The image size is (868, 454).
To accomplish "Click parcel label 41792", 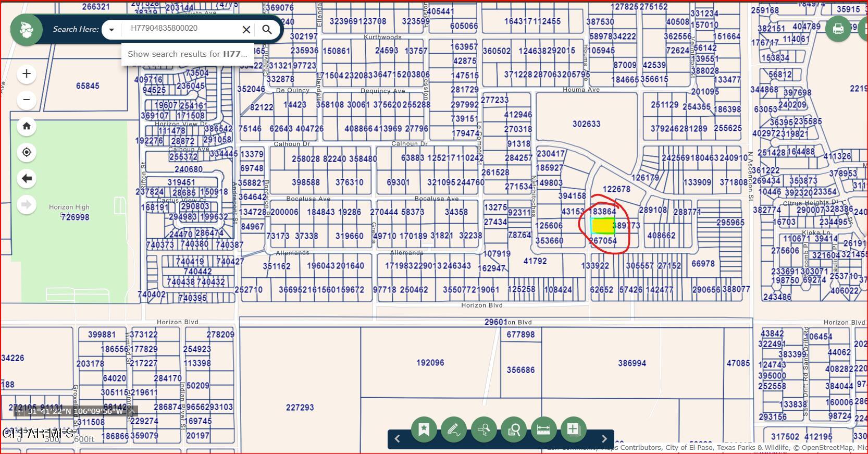I will 535,261.
